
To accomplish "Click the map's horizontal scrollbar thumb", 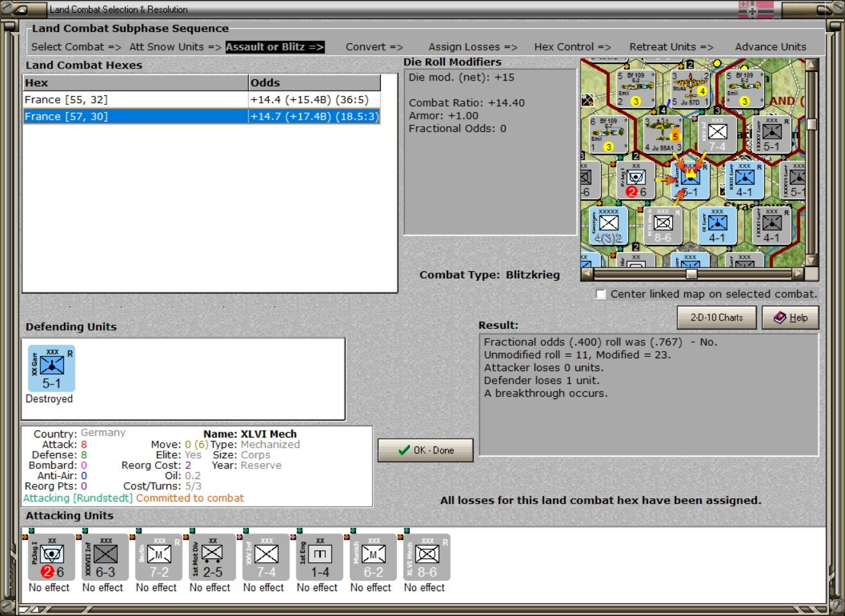I will [x=691, y=274].
